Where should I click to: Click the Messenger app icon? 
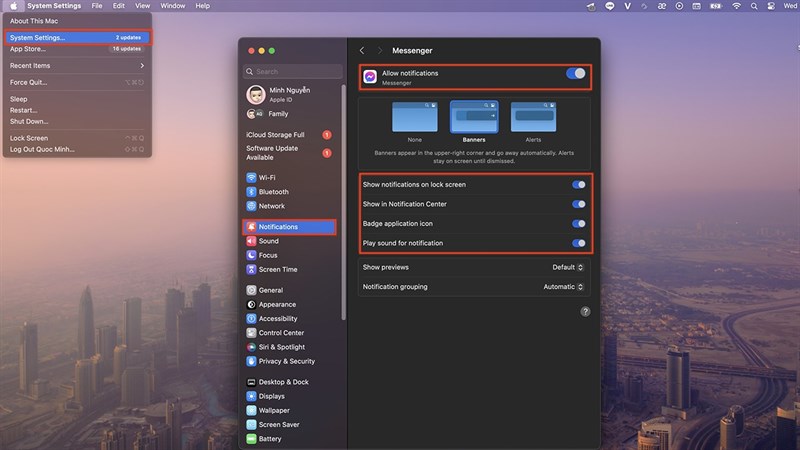(370, 76)
